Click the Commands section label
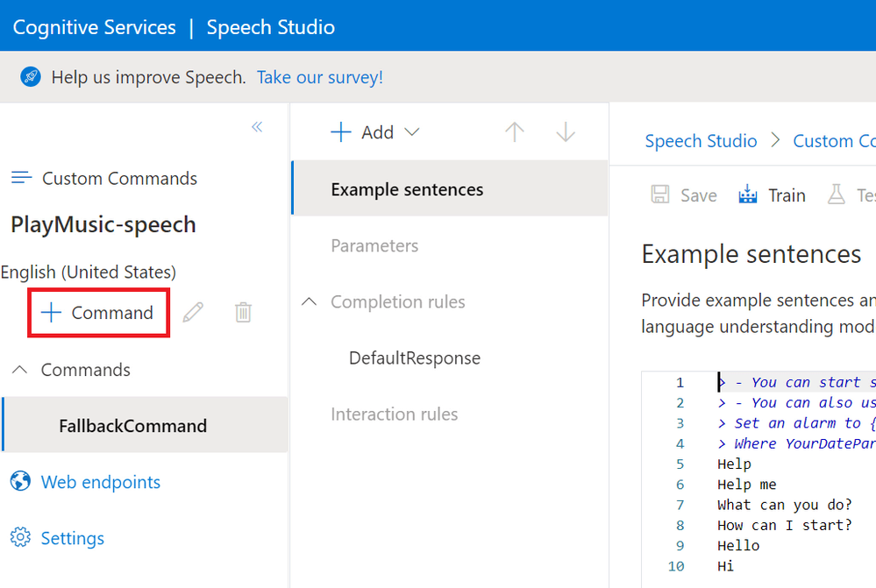 point(85,370)
